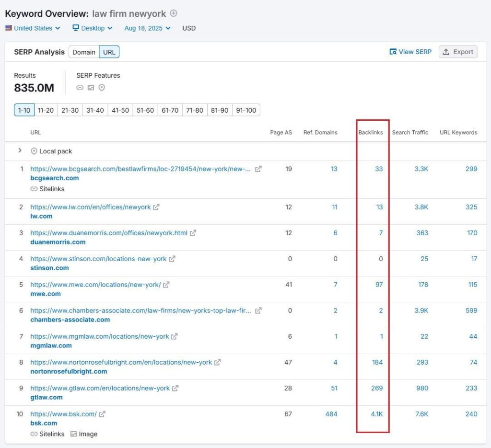491x448 pixels.
Task: Expand the Local pack row
Action: point(20,151)
